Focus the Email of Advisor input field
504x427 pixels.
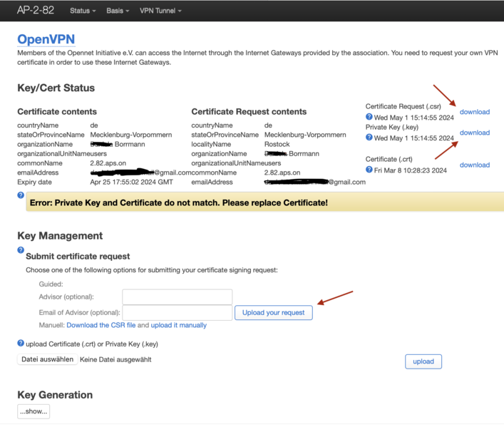[177, 312]
